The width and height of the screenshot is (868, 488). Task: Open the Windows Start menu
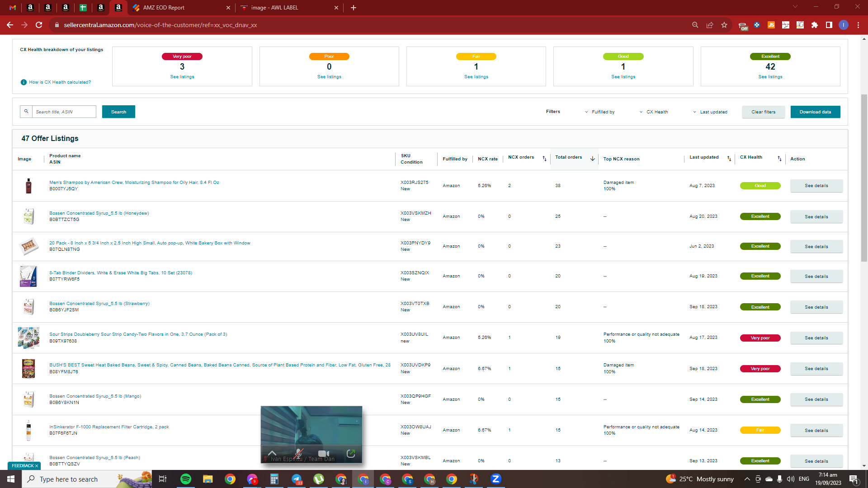[x=11, y=479]
